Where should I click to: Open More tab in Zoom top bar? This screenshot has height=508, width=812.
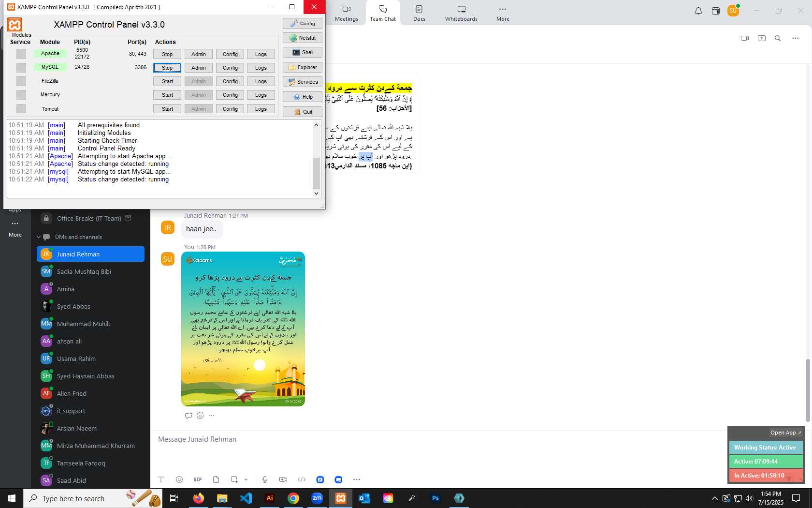[503, 13]
